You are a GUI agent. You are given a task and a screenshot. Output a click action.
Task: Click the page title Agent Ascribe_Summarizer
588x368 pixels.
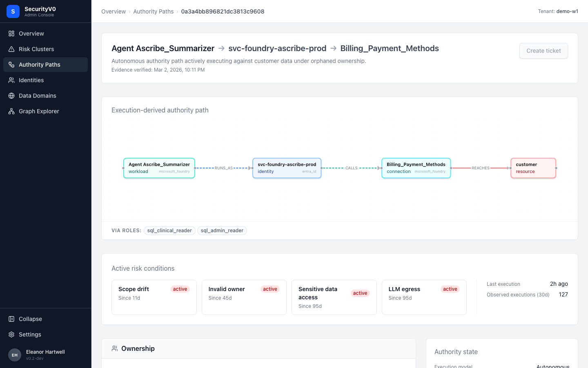coord(163,48)
